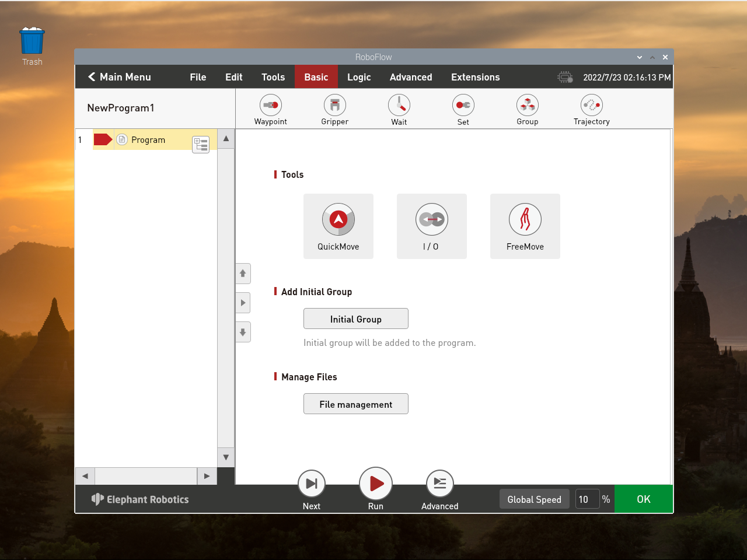This screenshot has height=560, width=747.
Task: Open Advanced run options
Action: (x=439, y=484)
